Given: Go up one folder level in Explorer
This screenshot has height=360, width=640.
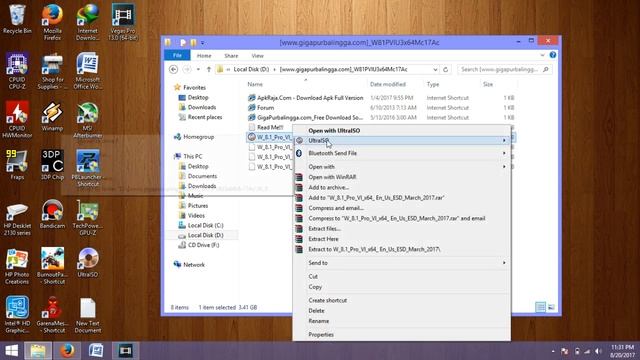Looking at the screenshot, I should click(x=209, y=69).
